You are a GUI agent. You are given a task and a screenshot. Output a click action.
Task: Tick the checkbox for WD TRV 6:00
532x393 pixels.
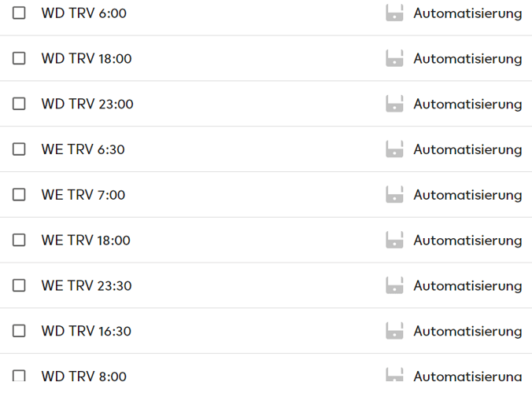[x=19, y=13]
